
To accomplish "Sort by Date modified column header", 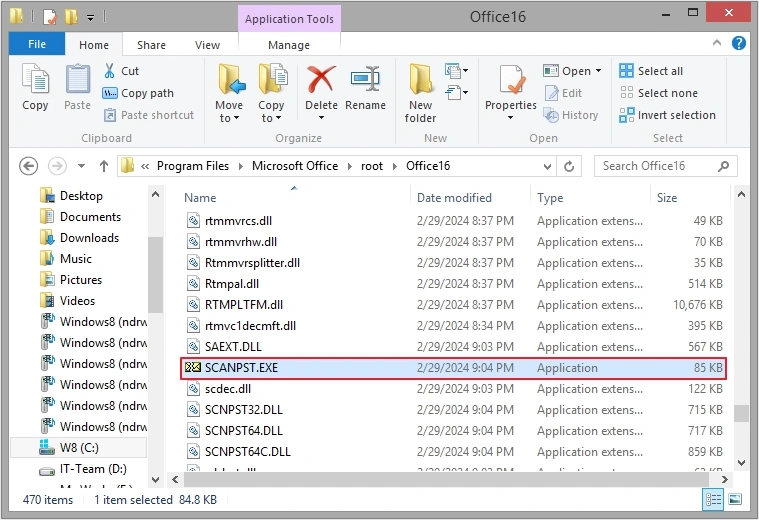I will (x=454, y=198).
